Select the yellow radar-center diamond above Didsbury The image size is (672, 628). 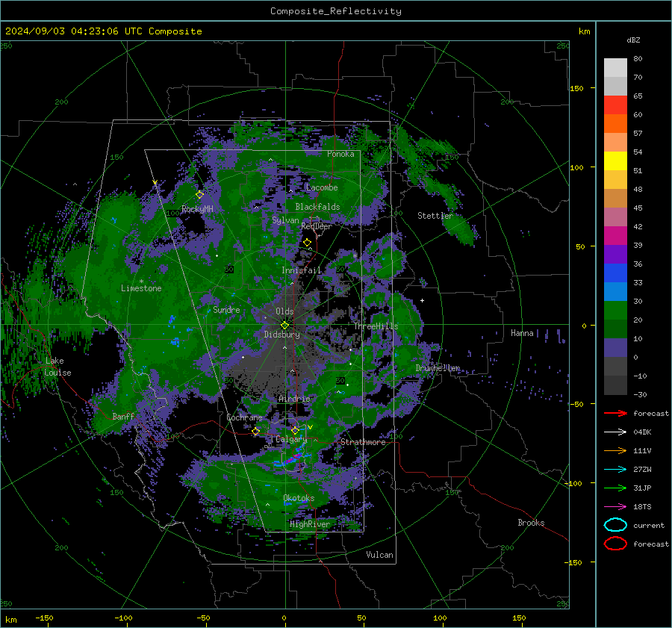284,326
